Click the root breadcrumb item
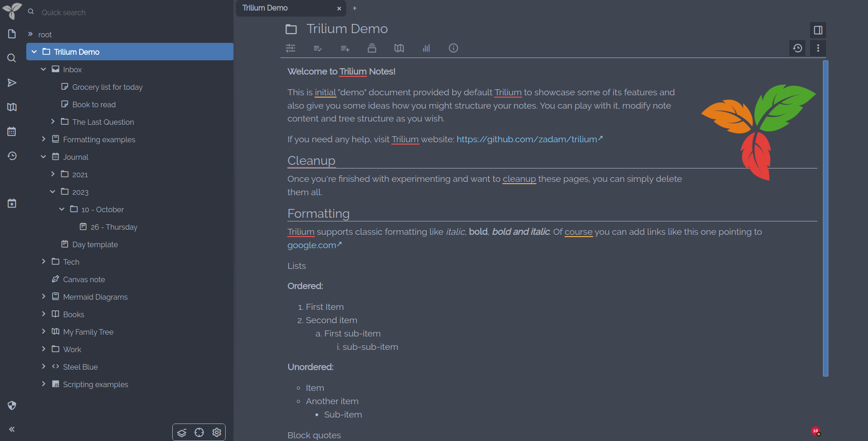The image size is (868, 441). (x=45, y=35)
